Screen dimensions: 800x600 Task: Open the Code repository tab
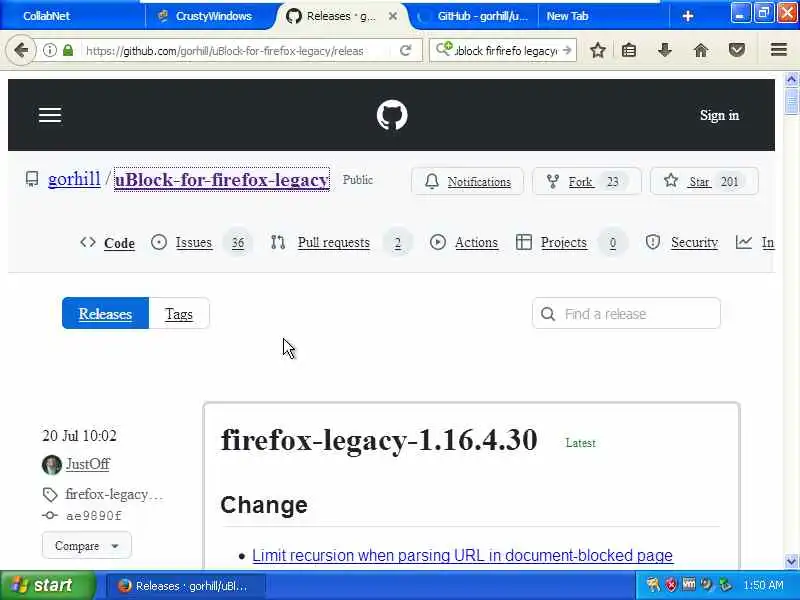(x=109, y=243)
